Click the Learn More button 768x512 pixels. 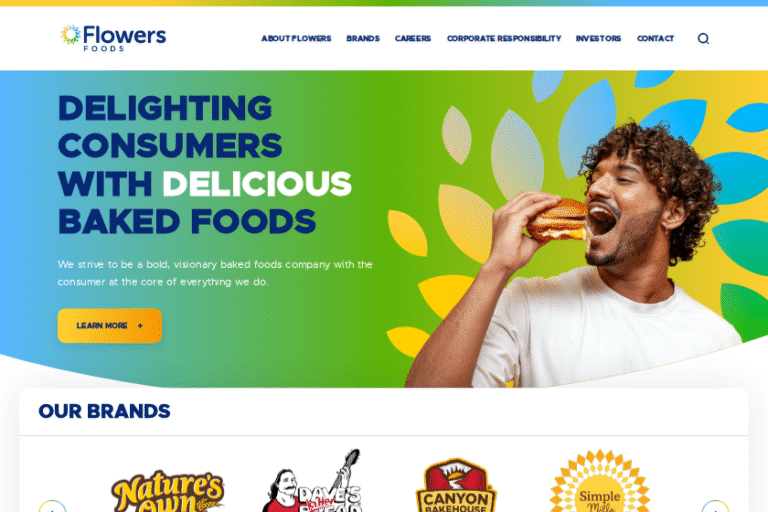click(x=110, y=325)
